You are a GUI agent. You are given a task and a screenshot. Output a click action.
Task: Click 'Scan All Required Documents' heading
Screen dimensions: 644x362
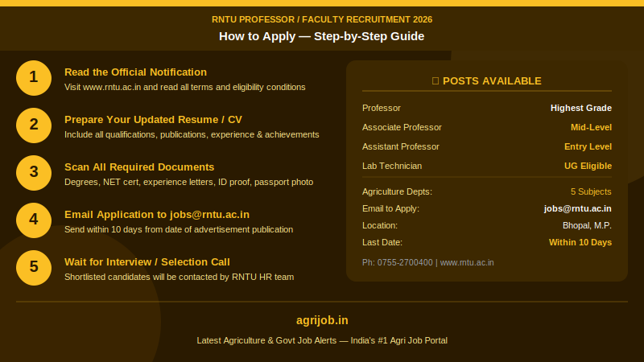139,167
